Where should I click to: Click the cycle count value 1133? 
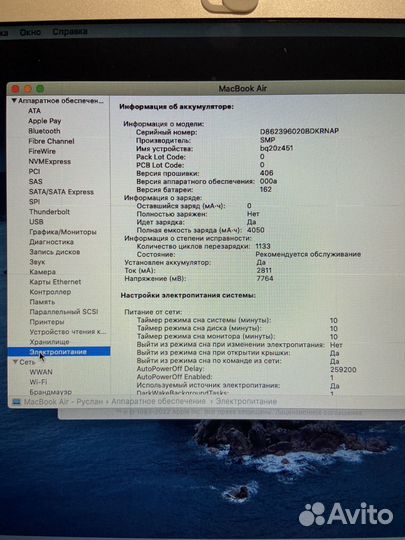[263, 246]
